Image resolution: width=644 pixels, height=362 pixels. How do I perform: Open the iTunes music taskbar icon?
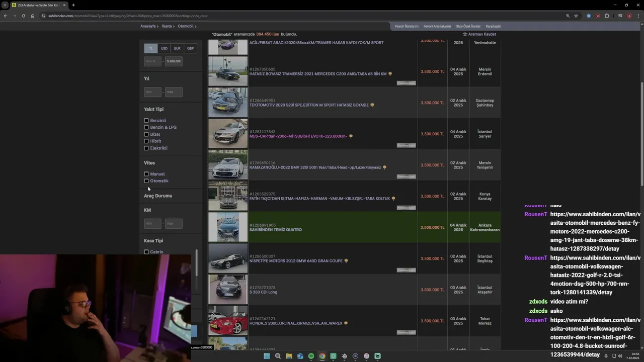click(366, 356)
